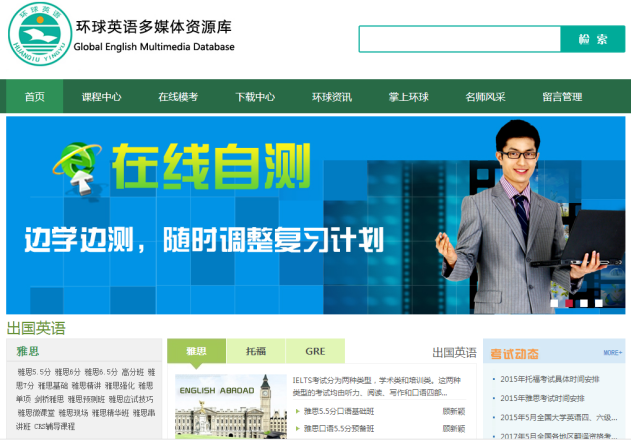Screen dimensions: 631x440
Task: Open 掌上环球 in the navigation bar
Action: 408,97
